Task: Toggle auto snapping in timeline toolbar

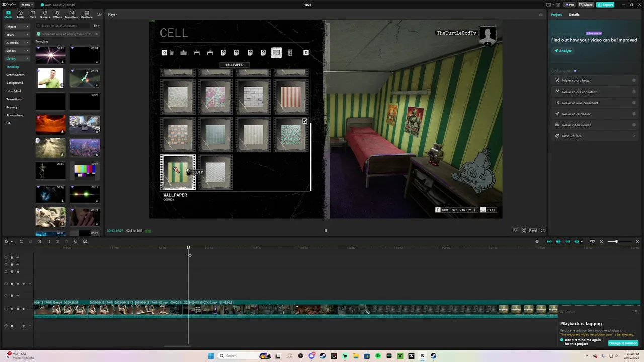Action: (x=558, y=242)
